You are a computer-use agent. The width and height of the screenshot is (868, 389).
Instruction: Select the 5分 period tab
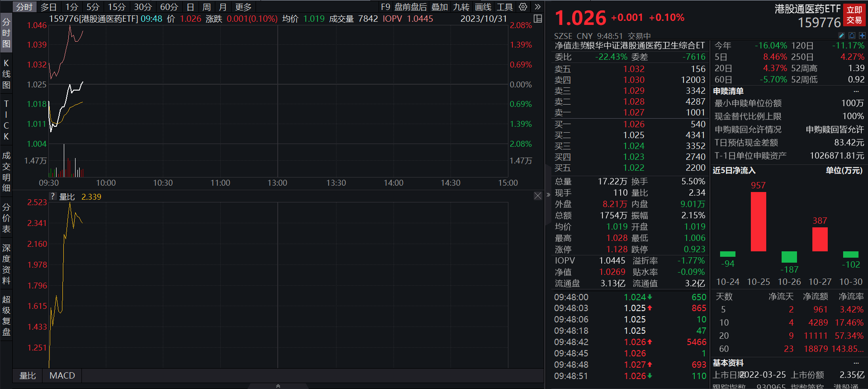(x=93, y=7)
